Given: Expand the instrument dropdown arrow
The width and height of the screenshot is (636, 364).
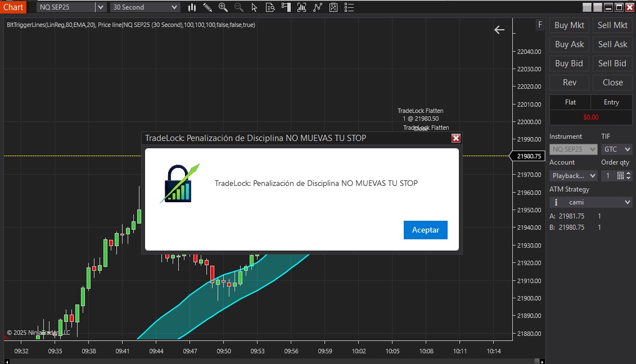Looking at the screenshot, I should click(x=101, y=7).
